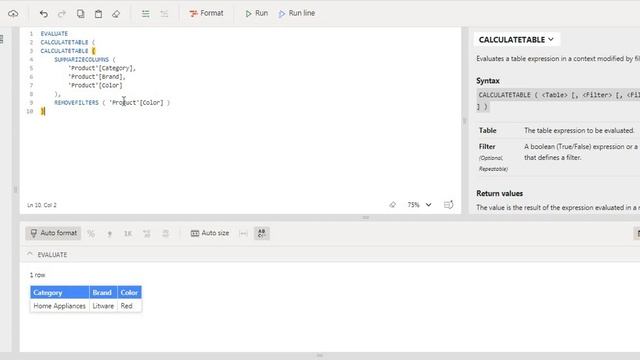The image size is (640, 360).
Task: Click the 1 row count label
Action: click(x=37, y=275)
